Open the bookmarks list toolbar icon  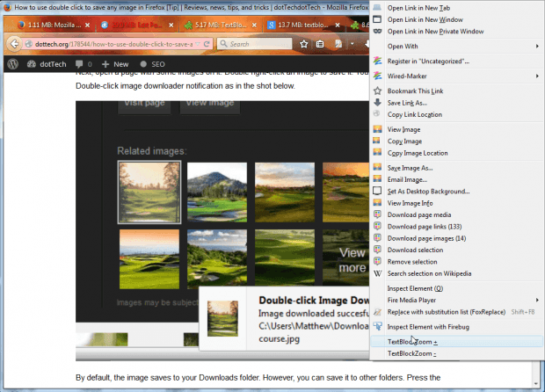(x=320, y=44)
